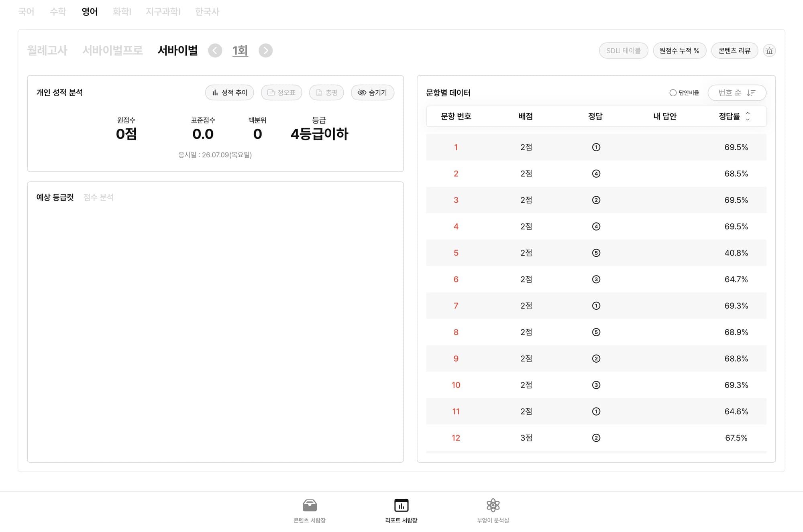The width and height of the screenshot is (803, 532).
Task: Switch to the 국어 subject tab
Action: pyautogui.click(x=26, y=12)
